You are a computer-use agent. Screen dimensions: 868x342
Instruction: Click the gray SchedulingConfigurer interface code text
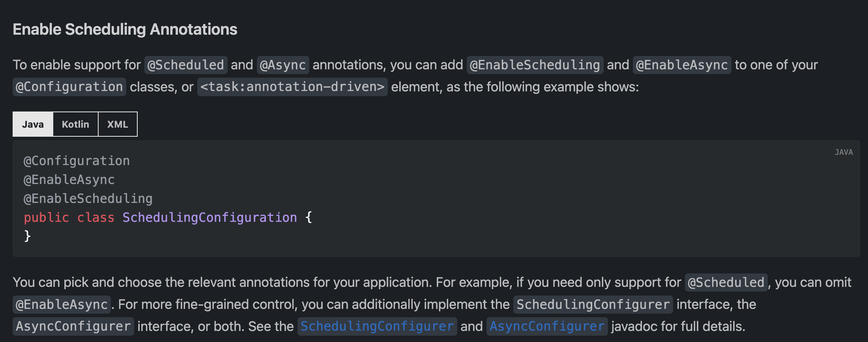point(593,304)
